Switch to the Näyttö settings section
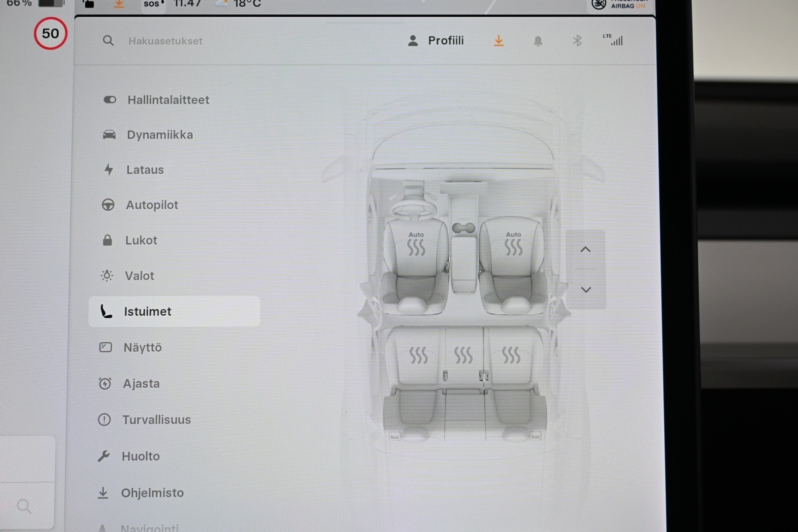Screen dimensions: 798x532 click(x=142, y=347)
